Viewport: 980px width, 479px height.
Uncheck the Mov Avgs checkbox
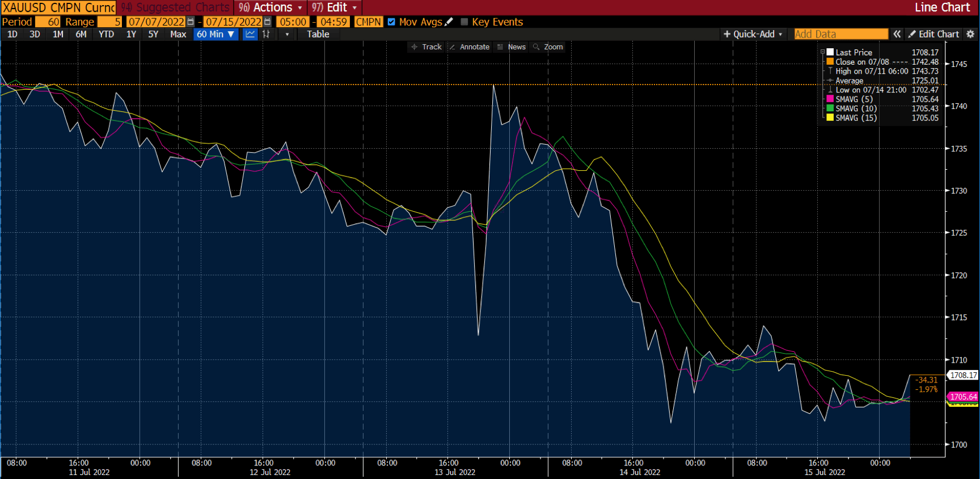[x=391, y=22]
